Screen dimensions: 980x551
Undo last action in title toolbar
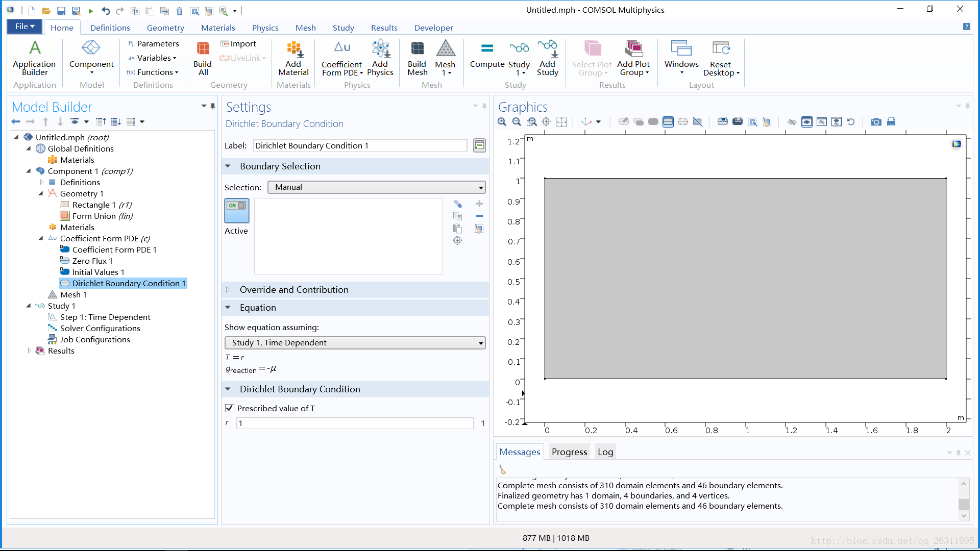[106, 11]
